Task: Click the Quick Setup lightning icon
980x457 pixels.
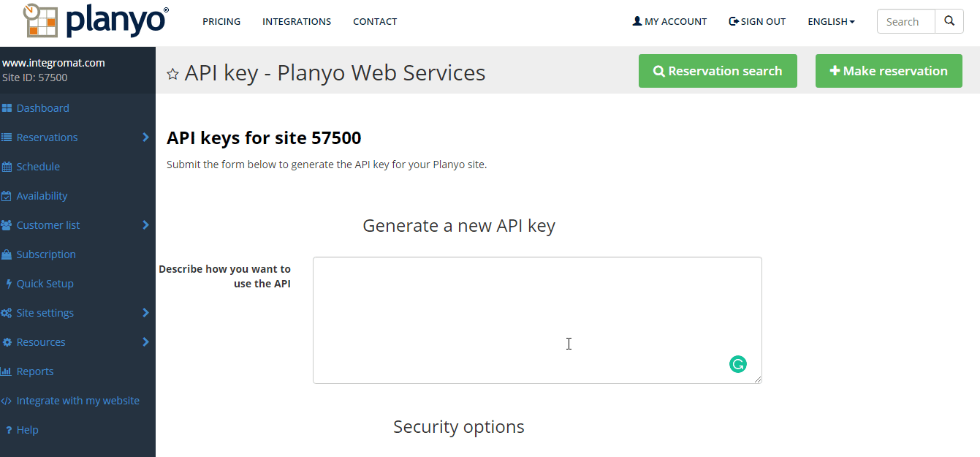Action: 8,284
